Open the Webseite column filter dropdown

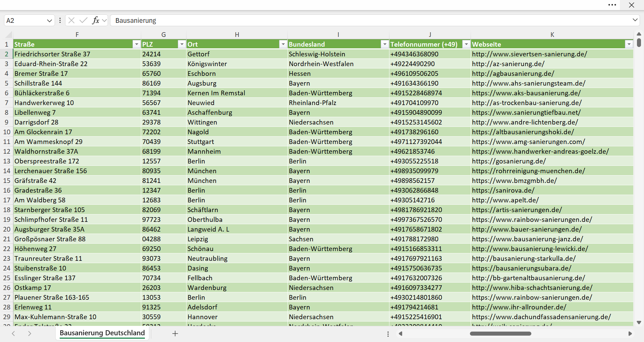point(629,44)
